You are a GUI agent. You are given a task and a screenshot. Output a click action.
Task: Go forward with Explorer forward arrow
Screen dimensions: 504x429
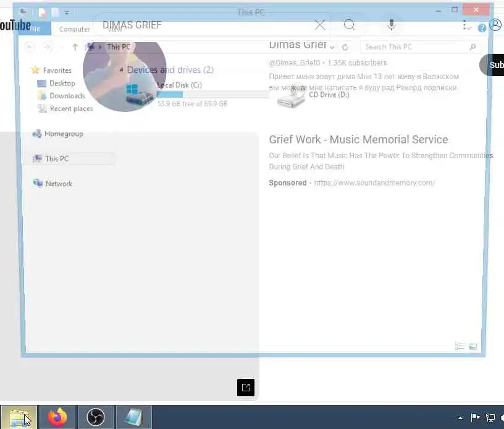(47, 47)
